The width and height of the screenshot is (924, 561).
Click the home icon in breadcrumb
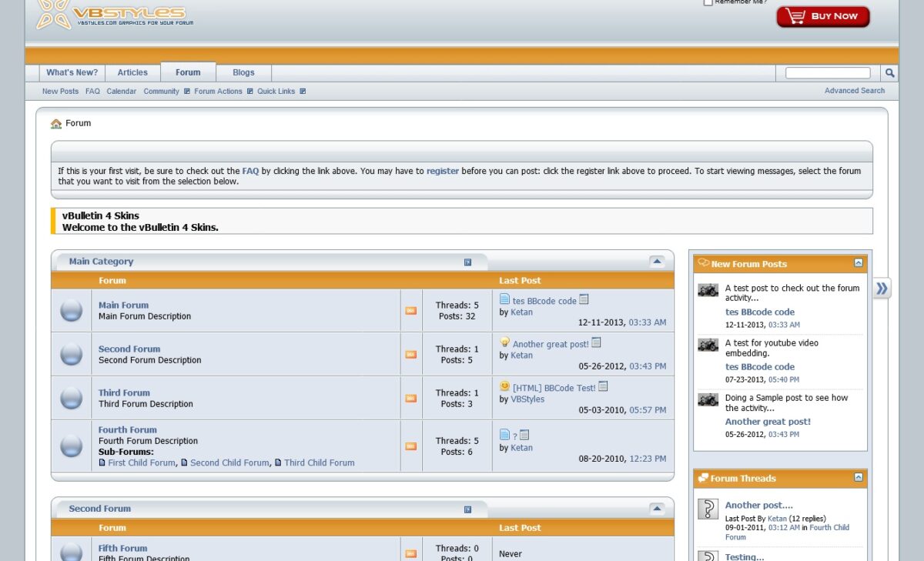pos(56,124)
